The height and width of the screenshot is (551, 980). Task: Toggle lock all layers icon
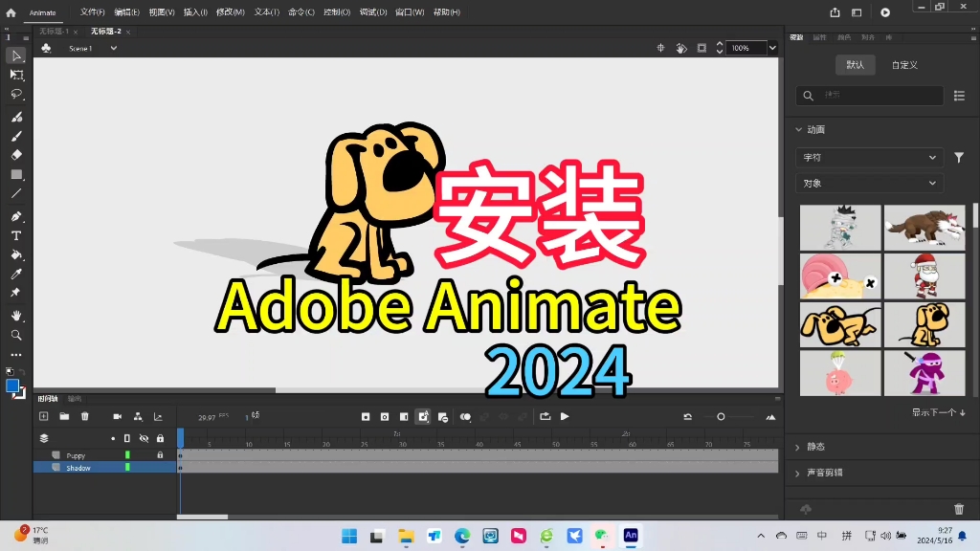(160, 438)
